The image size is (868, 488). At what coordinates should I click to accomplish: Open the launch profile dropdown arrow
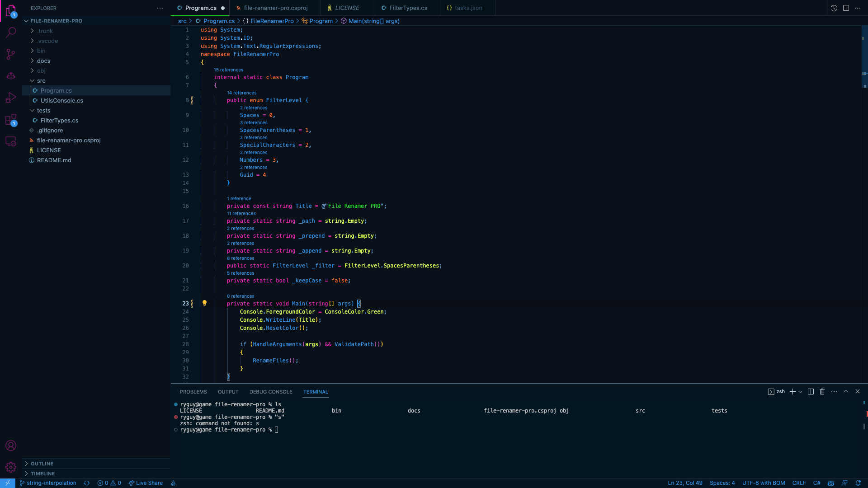[800, 392]
